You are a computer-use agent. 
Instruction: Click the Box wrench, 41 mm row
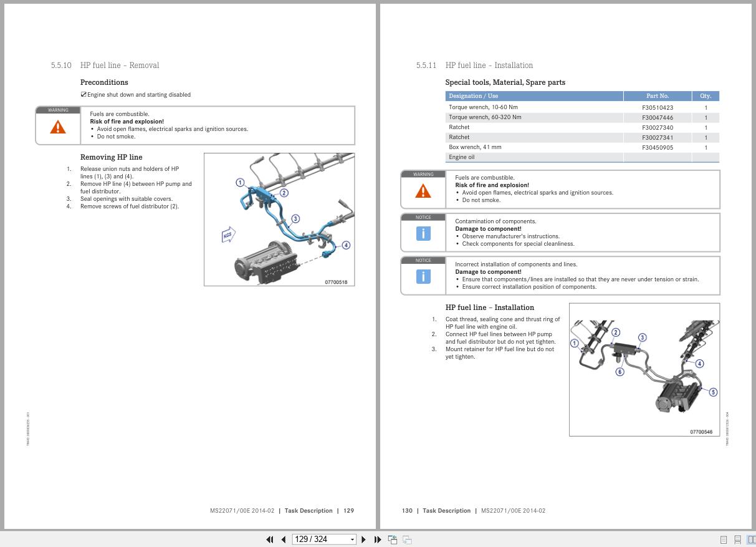582,147
